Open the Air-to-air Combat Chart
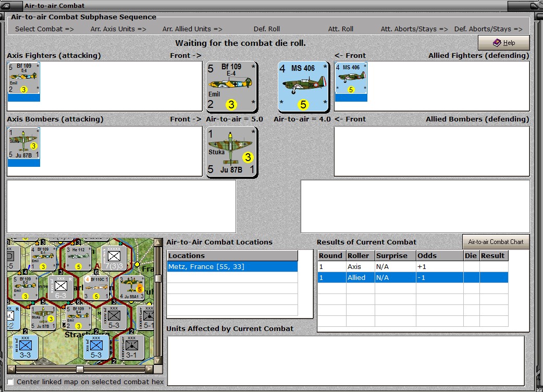The height and width of the screenshot is (392, 543). coord(496,242)
